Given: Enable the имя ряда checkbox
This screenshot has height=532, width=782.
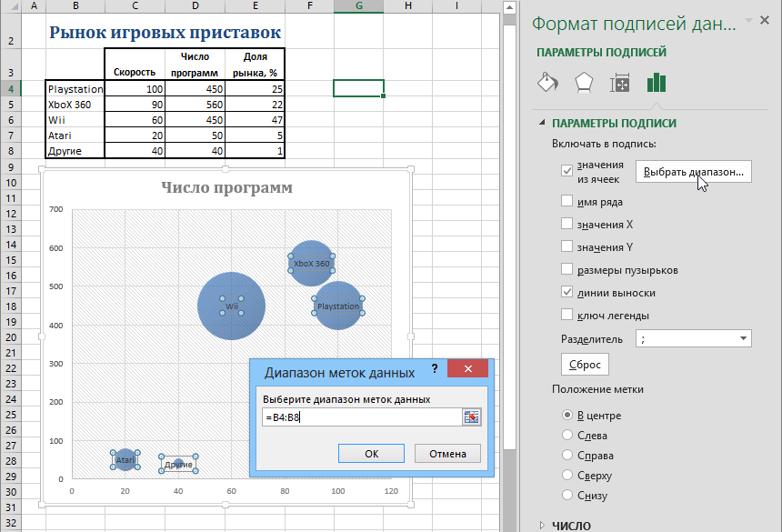Looking at the screenshot, I should click(566, 200).
